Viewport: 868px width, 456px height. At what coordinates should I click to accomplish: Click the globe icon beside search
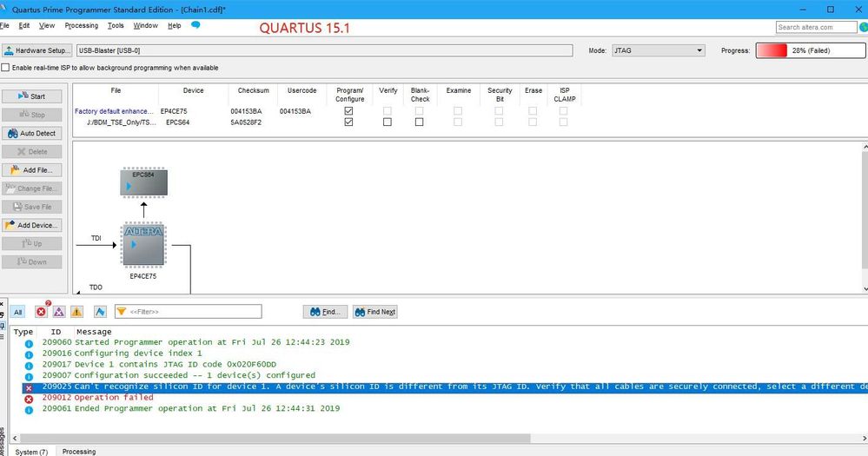point(863,27)
